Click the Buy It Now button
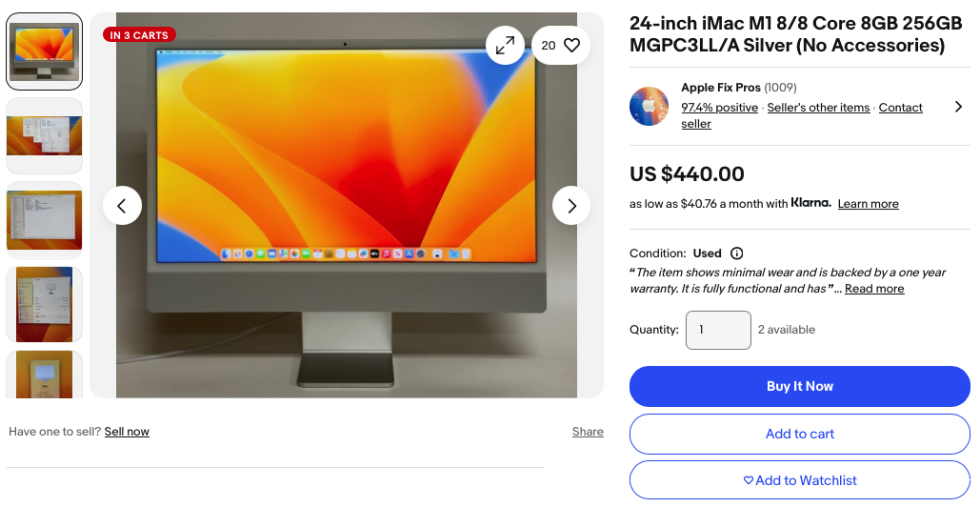The image size is (980, 507). coord(799,386)
